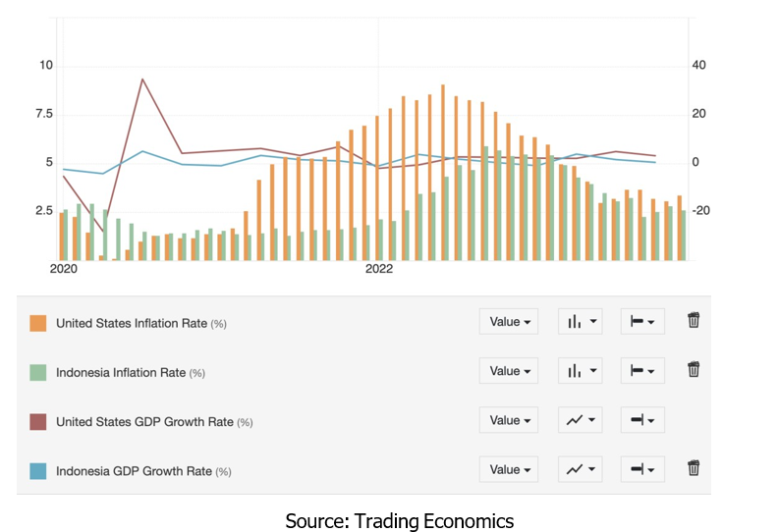Open axis position selector for US GDP Growth
Viewport: 778px width, 532px height.
[x=642, y=420]
